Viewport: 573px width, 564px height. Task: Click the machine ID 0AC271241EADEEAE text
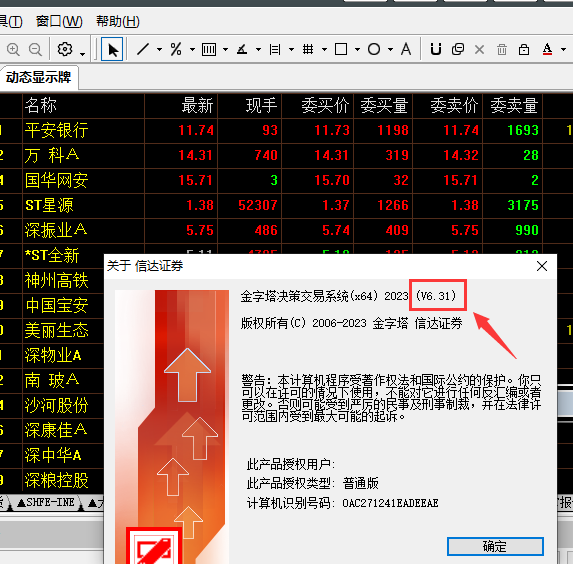pyautogui.click(x=390, y=503)
